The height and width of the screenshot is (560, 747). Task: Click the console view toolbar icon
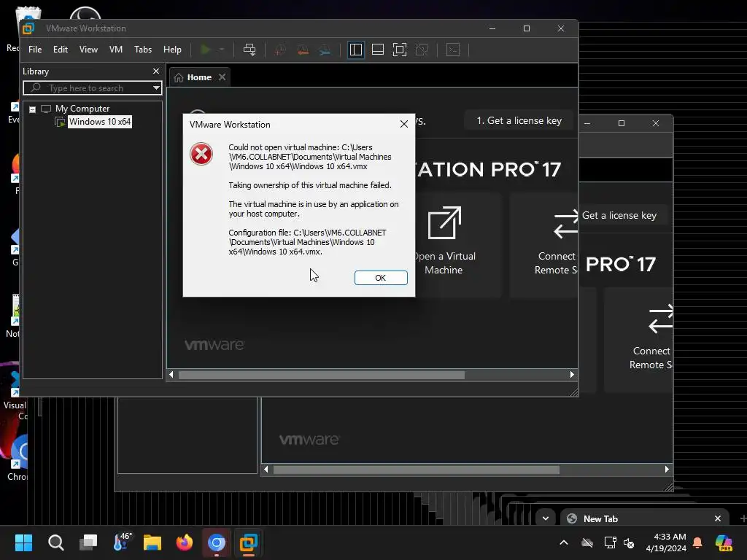coord(453,50)
